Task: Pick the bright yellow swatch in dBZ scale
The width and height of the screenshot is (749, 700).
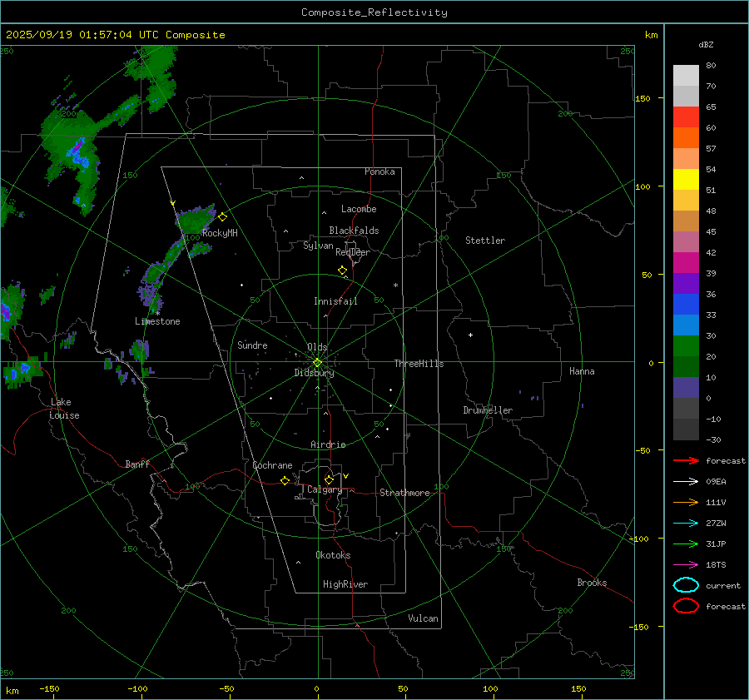Action: click(686, 179)
